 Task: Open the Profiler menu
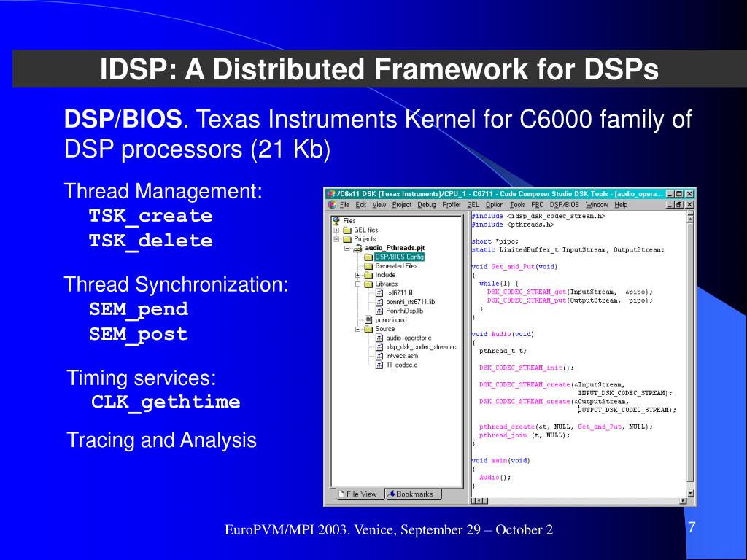click(451, 205)
